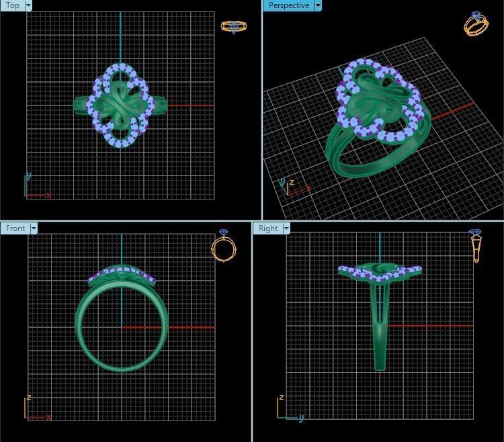Click the ring preview icon in Top viewport
This screenshot has width=504, height=442.
tap(234, 27)
